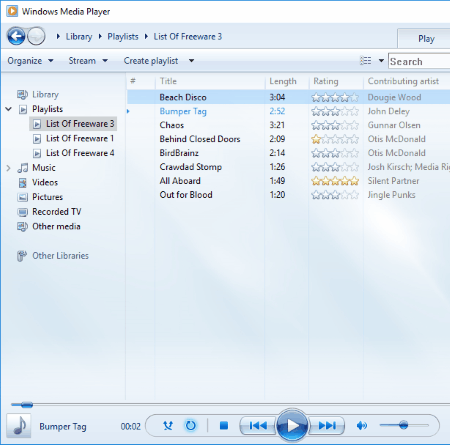Skip to the next track
Viewport: 450px width, 445px height.
click(x=327, y=426)
